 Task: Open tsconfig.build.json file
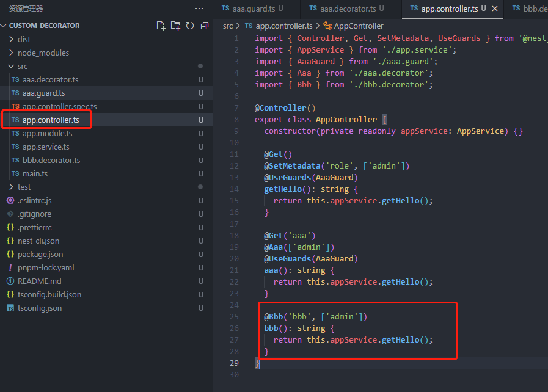106,294
